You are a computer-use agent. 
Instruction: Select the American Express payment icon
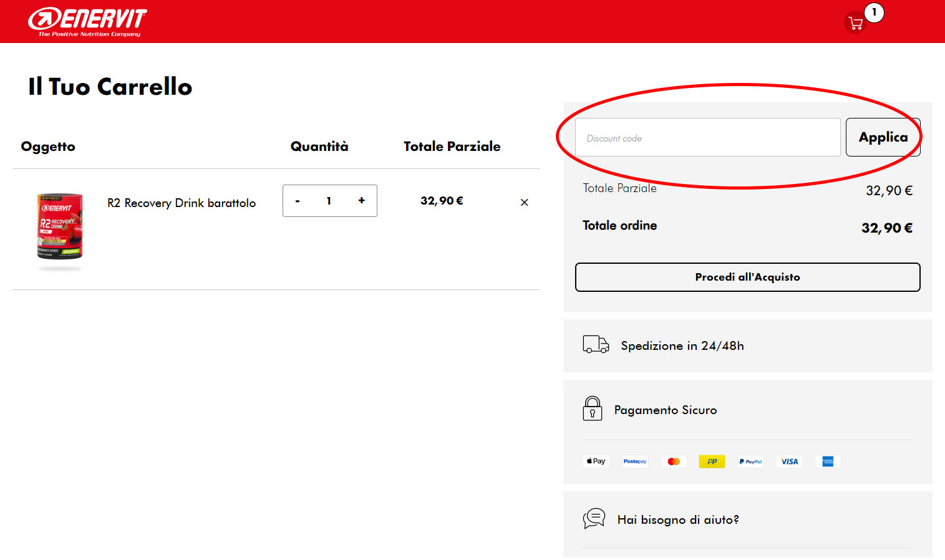pos(828,461)
